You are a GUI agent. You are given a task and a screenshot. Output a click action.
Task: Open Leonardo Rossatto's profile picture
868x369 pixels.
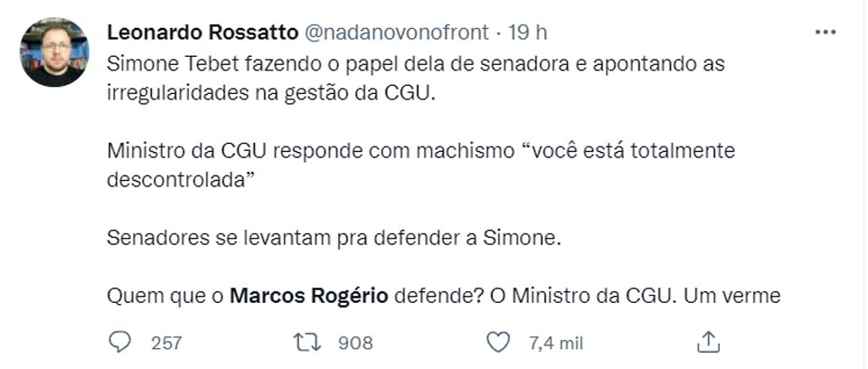pos(55,52)
